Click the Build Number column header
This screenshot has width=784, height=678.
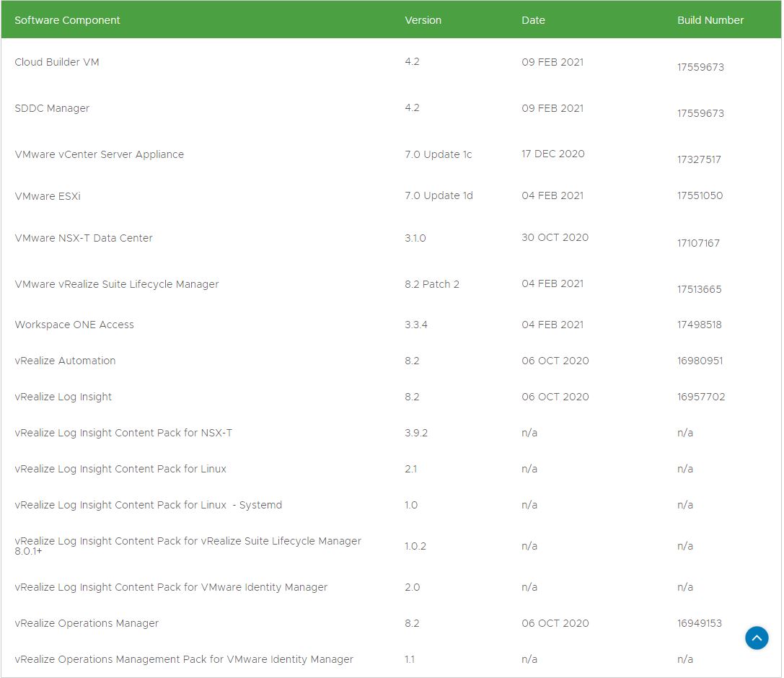710,20
